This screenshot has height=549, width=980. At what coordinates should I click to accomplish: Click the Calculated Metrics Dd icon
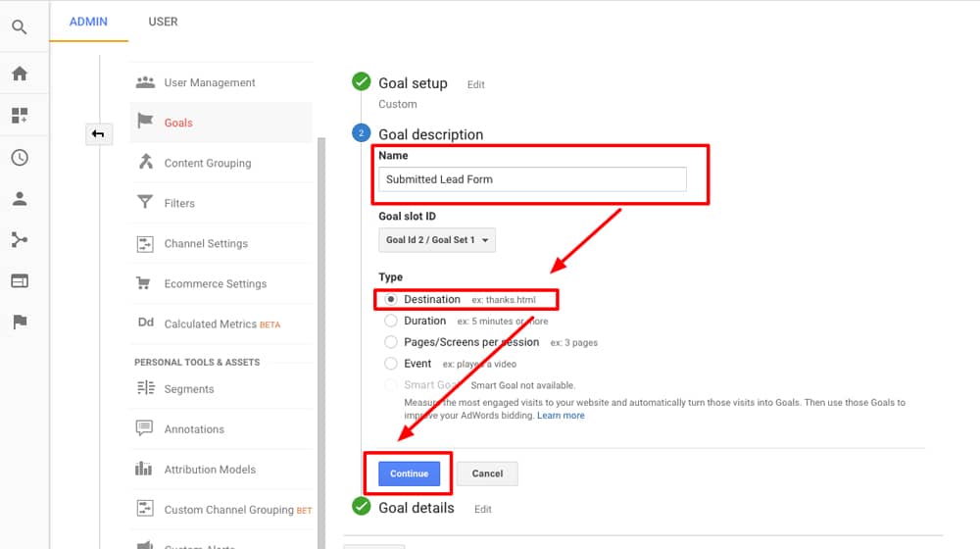(146, 323)
